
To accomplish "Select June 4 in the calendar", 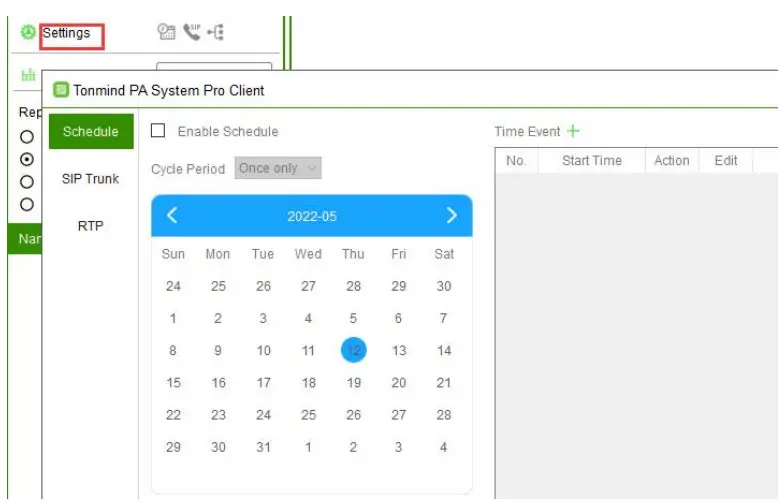I will point(443,447).
